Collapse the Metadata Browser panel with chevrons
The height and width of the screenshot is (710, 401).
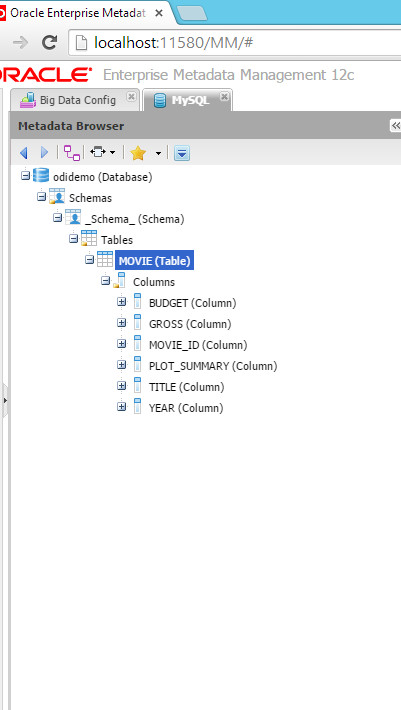point(396,126)
